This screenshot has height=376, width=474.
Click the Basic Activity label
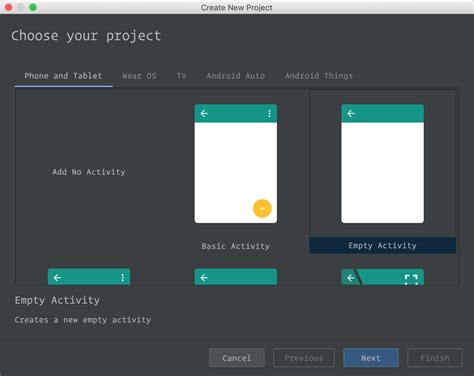coord(236,246)
